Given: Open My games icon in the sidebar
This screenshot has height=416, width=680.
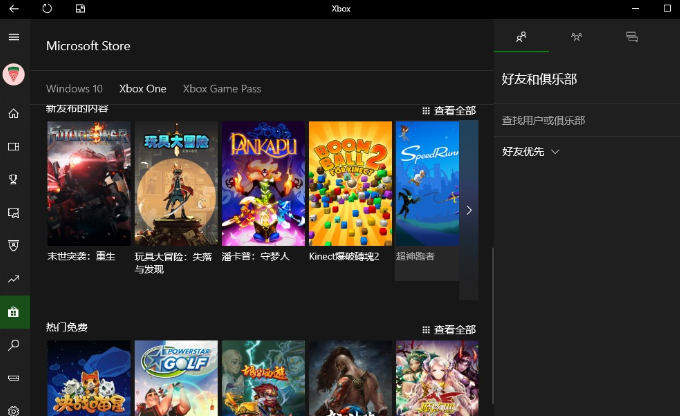Looking at the screenshot, I should pyautogui.click(x=14, y=147).
